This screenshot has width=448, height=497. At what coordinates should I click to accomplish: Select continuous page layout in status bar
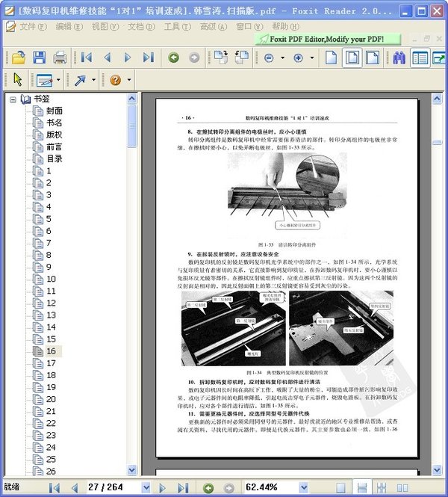click(x=361, y=488)
